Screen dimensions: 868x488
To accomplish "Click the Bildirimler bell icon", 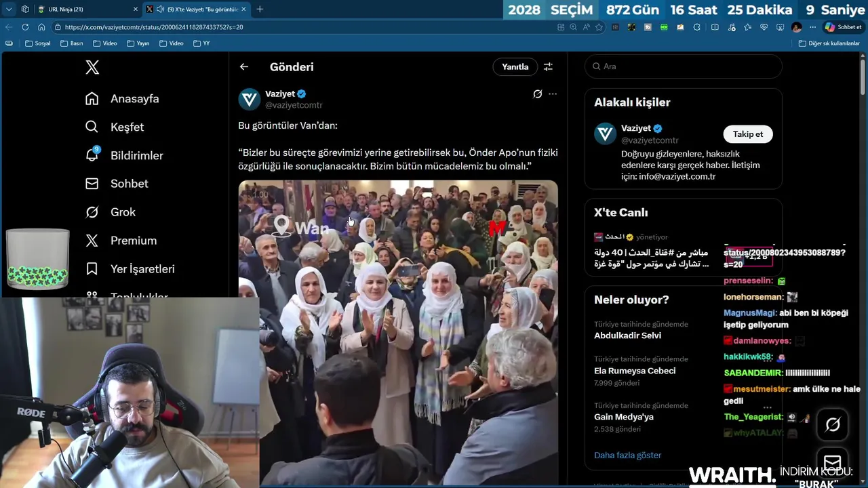I will 92,155.
